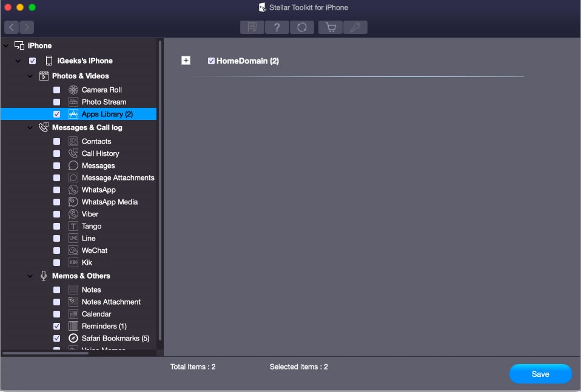Viewport: 581px width, 392px height.
Task: Click the Selected items : 2 text
Action: (x=298, y=367)
